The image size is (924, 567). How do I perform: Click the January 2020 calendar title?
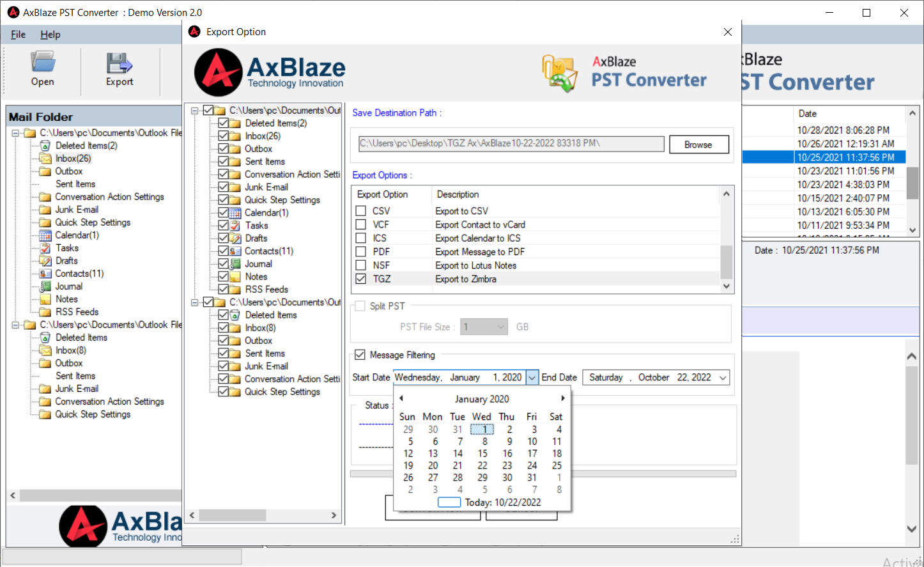tap(482, 399)
